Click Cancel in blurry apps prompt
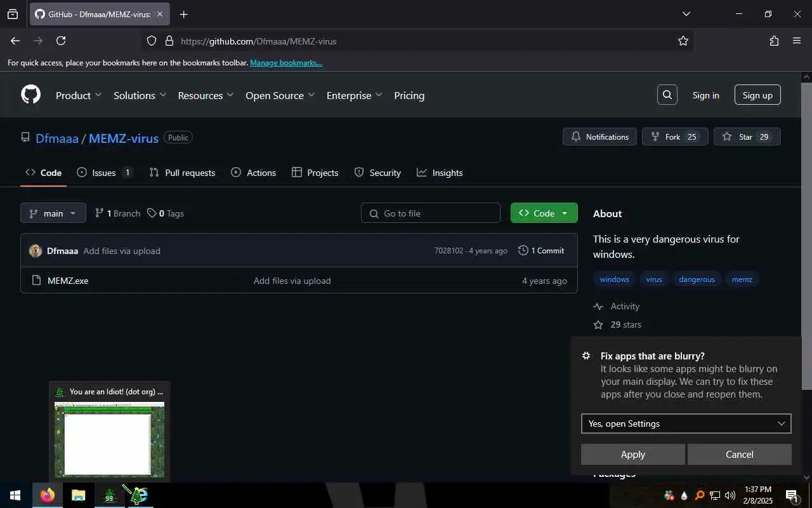812x508 pixels. click(739, 454)
